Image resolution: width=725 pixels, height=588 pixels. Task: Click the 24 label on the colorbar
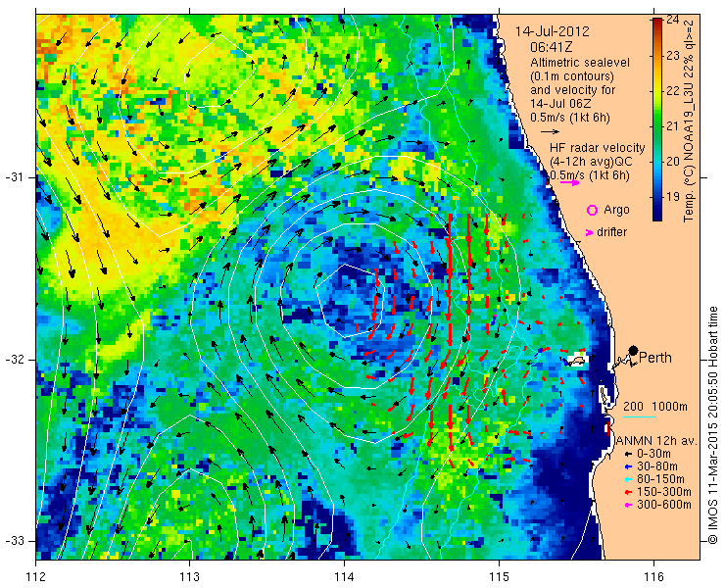pyautogui.click(x=673, y=21)
